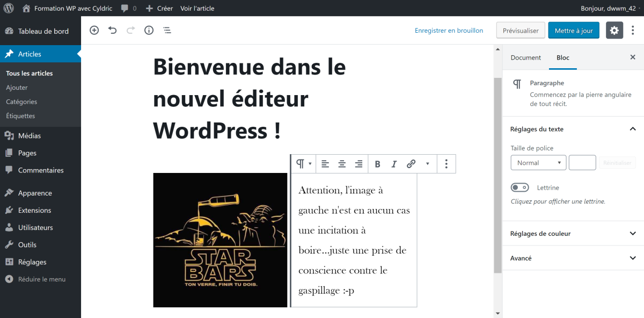This screenshot has width=644, height=318.
Task: Open the site home icon Formation WP
Action: [27, 8]
